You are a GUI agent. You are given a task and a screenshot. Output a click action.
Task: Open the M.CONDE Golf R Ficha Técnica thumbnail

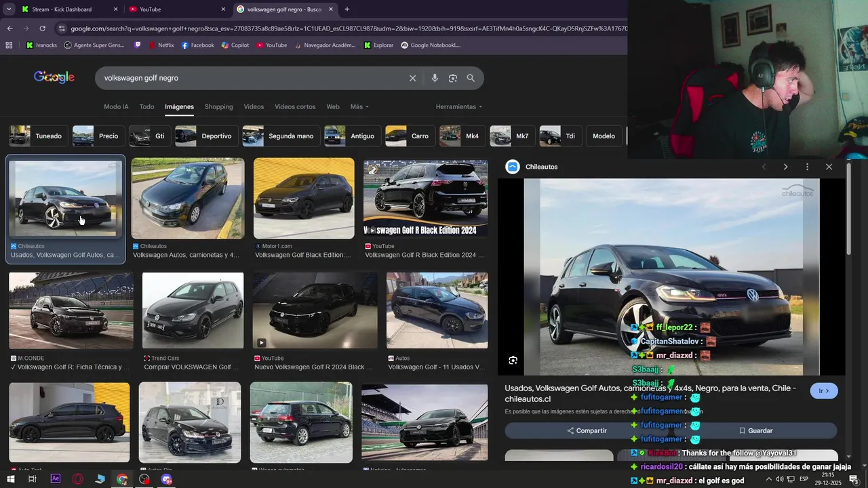71,310
